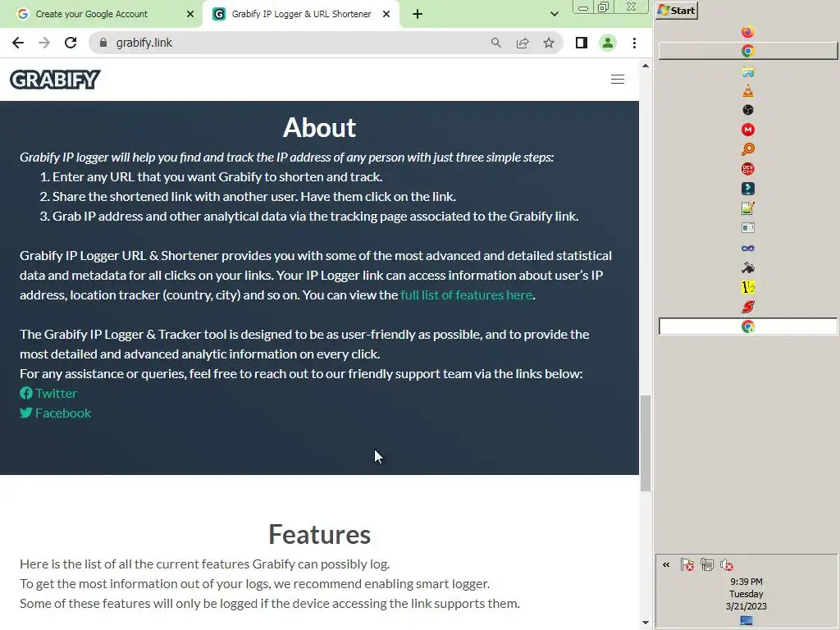This screenshot has height=630, width=840.
Task: Click step 2 text about sharing the shortened link
Action: pyautogui.click(x=254, y=197)
